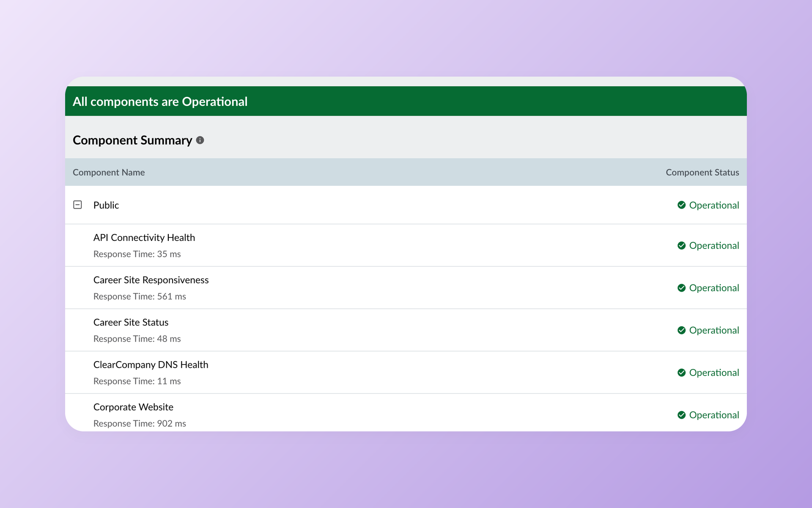Click 'Response Time: 11 ms' text

(x=137, y=381)
